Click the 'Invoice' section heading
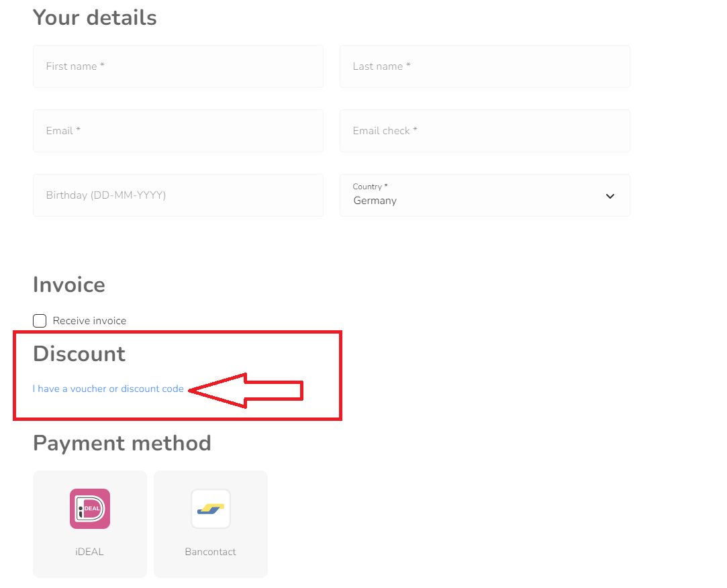This screenshot has height=588, width=727. [x=69, y=285]
